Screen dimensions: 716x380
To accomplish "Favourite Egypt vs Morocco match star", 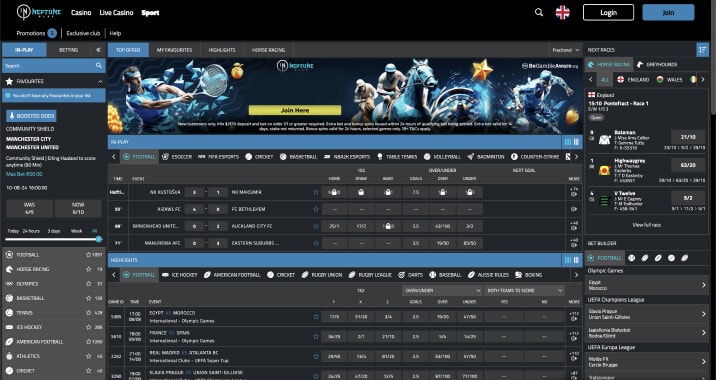I will 316,317.
